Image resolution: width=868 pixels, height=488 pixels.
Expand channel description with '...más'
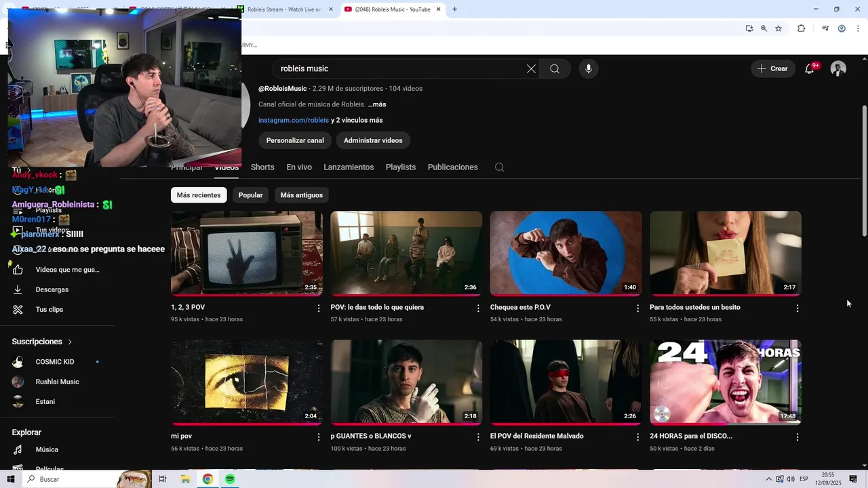coord(377,104)
